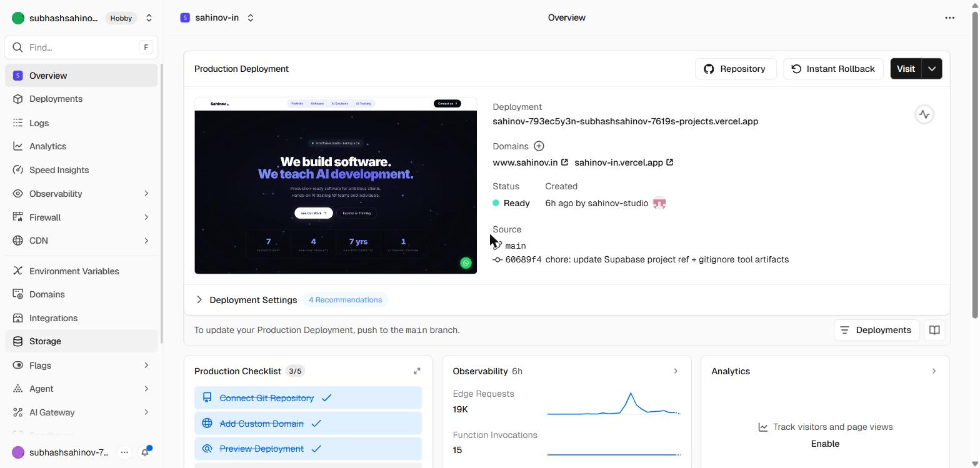
Task: Open the Add Custom Domain checklist item
Action: tap(308, 424)
